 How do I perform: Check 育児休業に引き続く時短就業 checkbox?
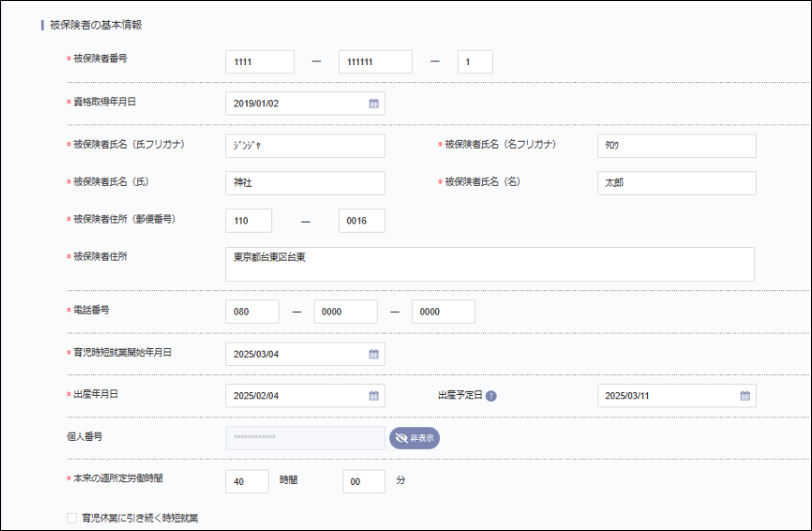pos(72,518)
